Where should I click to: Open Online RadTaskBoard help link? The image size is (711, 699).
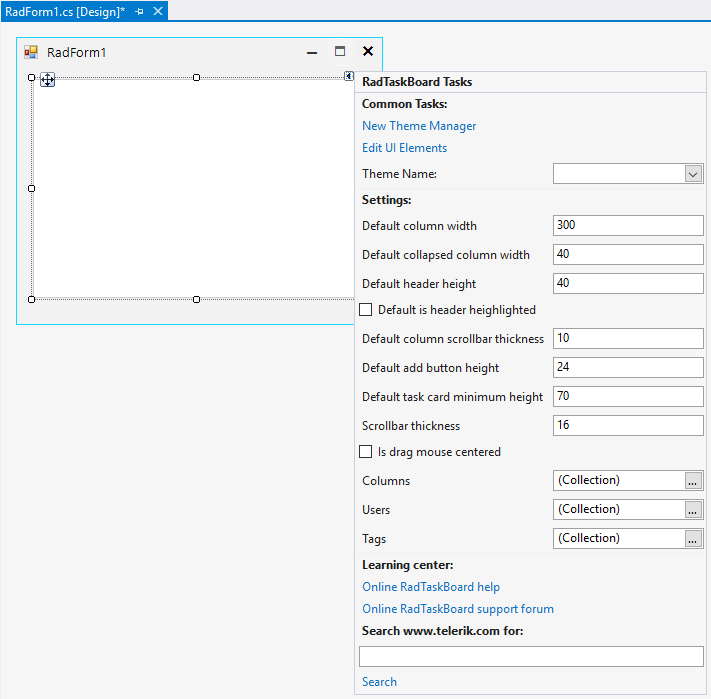(x=431, y=587)
